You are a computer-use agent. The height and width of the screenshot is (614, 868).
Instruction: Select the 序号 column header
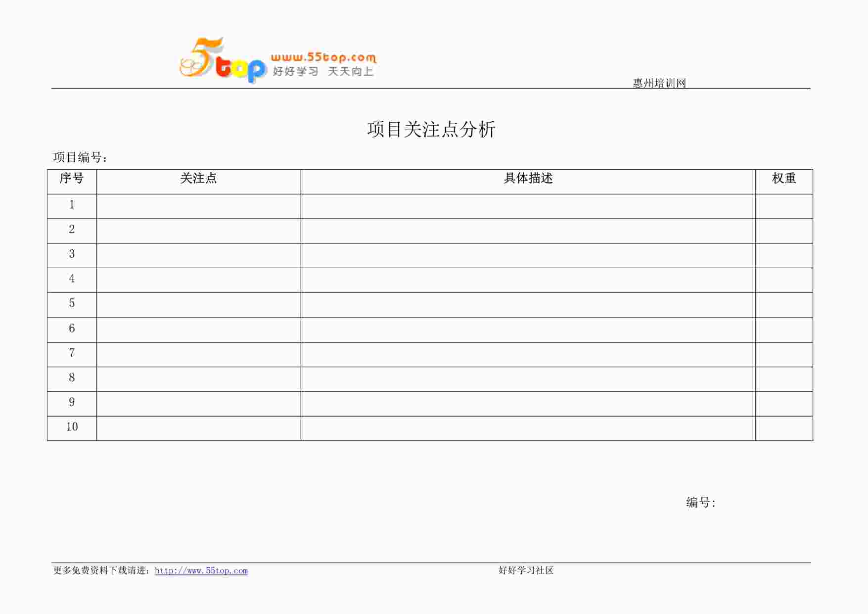(x=72, y=182)
